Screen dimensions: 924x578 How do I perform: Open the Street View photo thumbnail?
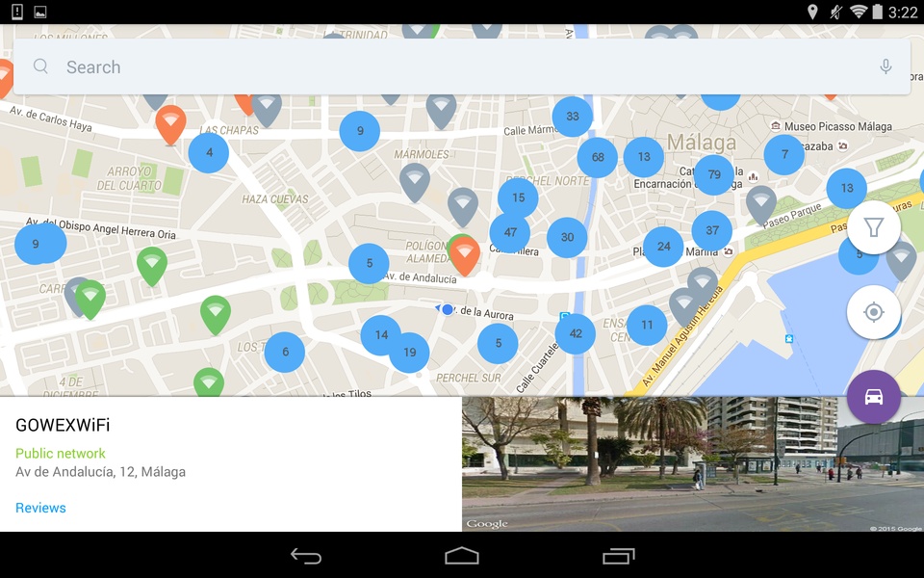[x=693, y=464]
